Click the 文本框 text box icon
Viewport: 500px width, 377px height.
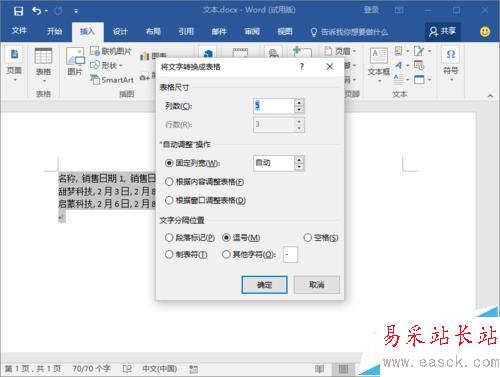[379, 64]
